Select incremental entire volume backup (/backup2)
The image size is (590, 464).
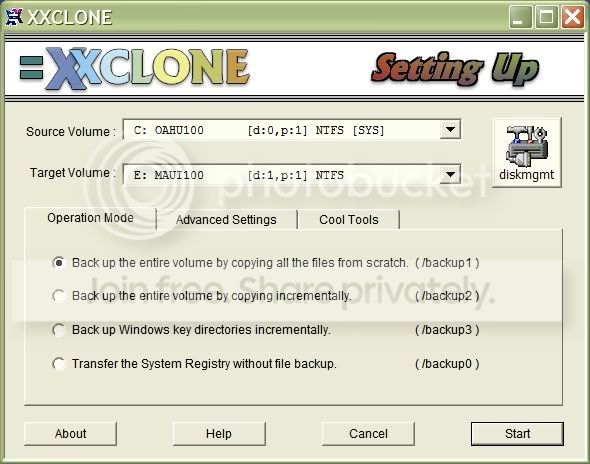[x=59, y=296]
